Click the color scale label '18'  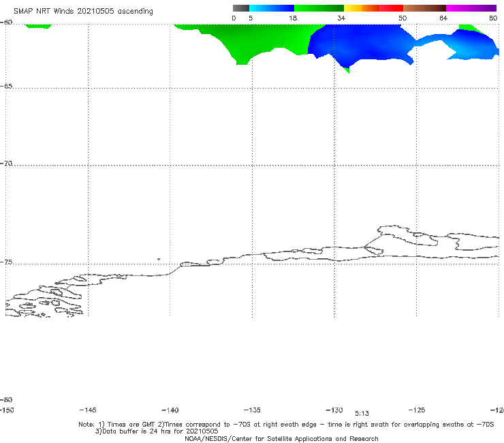tap(293, 18)
